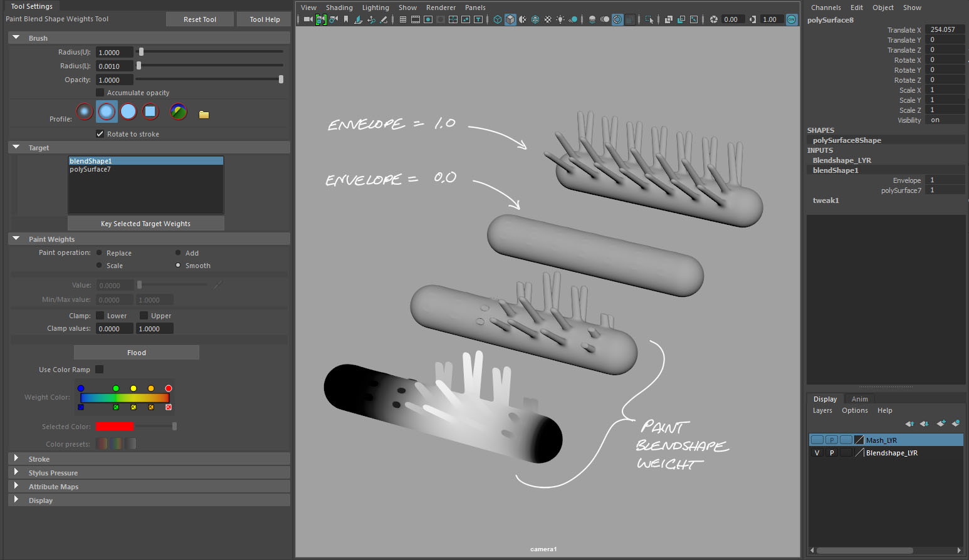Toggle the Safe Action icon
The width and height of the screenshot is (969, 560).
coord(466,19)
